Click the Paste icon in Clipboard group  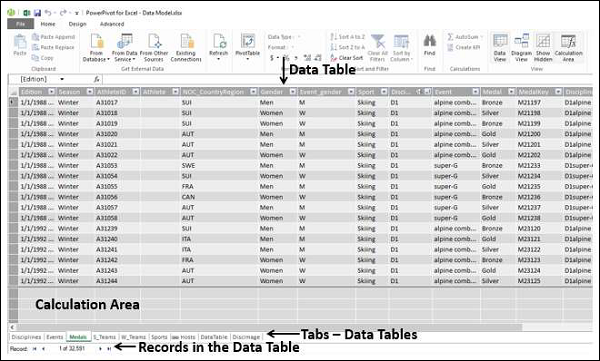coord(20,41)
